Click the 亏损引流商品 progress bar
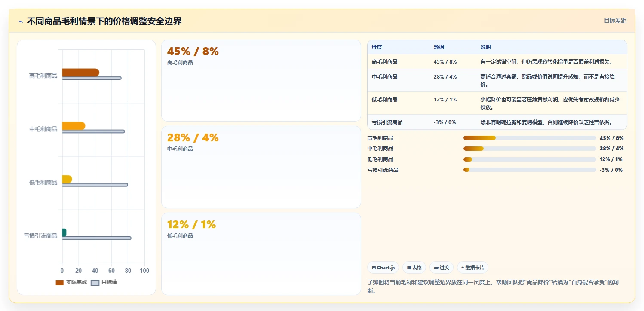The height and width of the screenshot is (311, 644). tap(530, 170)
